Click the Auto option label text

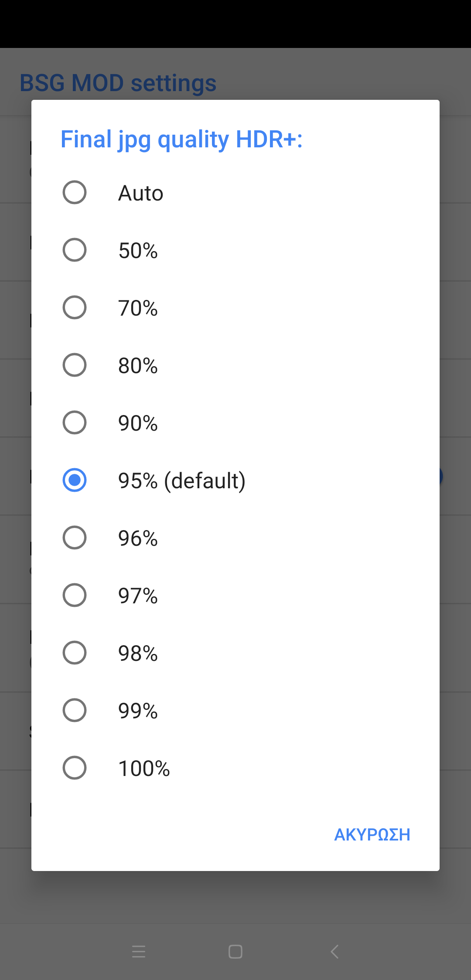(141, 193)
